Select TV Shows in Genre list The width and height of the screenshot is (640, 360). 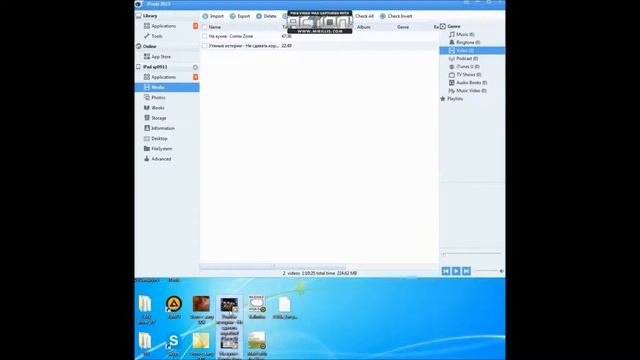pyautogui.click(x=469, y=75)
